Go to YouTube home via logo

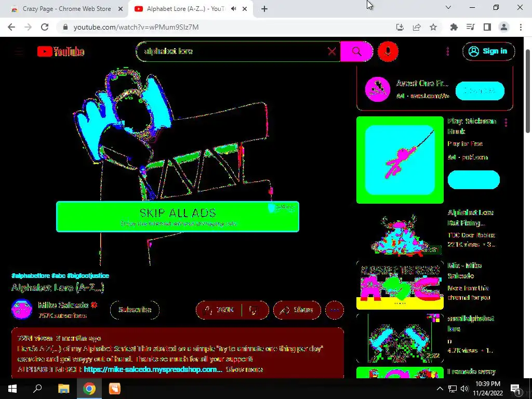[x=61, y=51]
